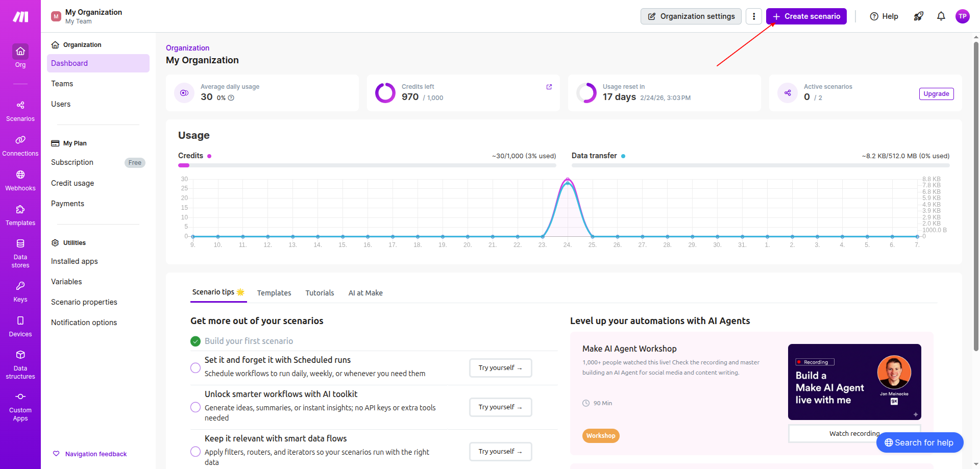Open external link icon on Credits left
This screenshot has height=469, width=980.
[549, 87]
